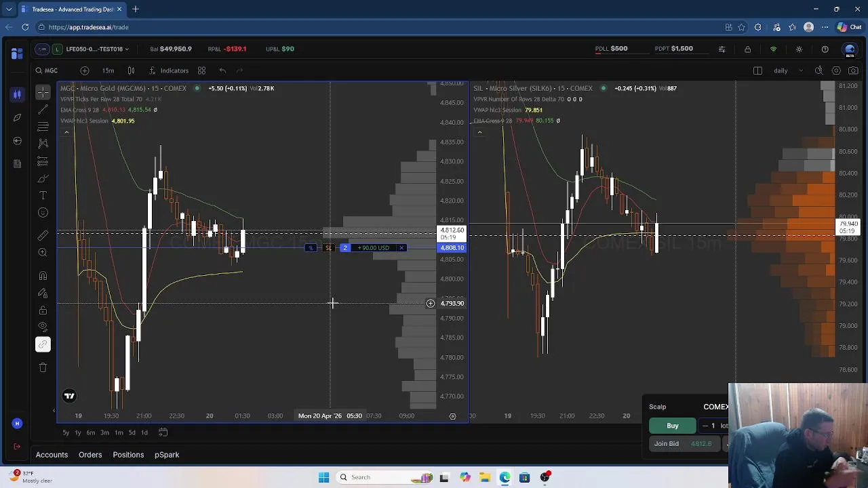Toggle magnet mode for drawings
This screenshot has width=868, height=488.
click(x=43, y=276)
